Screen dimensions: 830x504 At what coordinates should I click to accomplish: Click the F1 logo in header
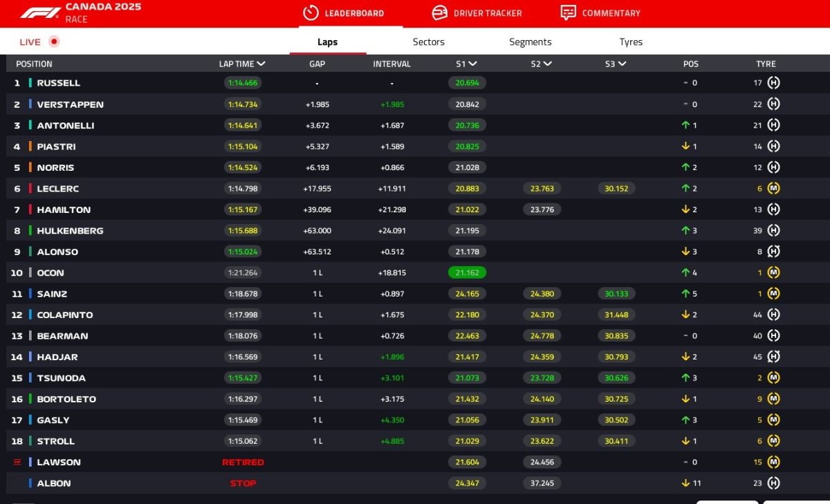[40, 13]
